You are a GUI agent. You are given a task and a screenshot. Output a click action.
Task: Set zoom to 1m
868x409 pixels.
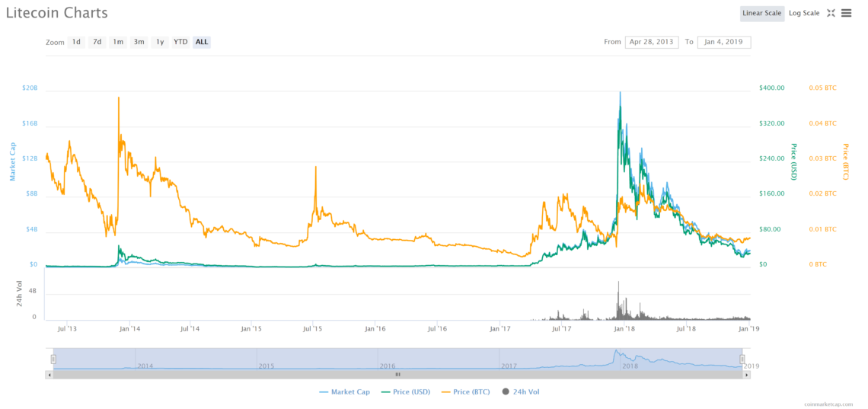click(x=118, y=42)
